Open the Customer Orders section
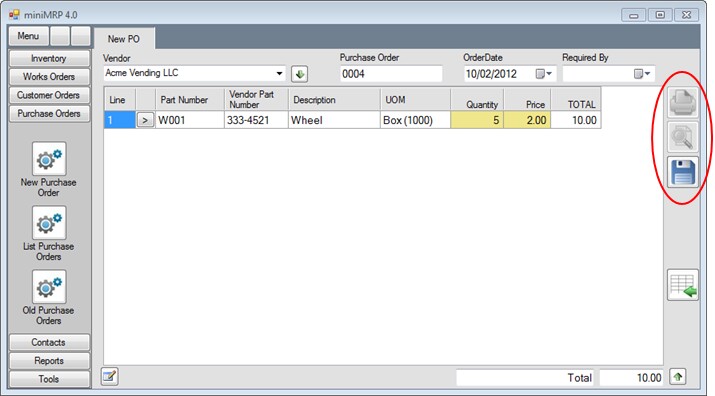The image size is (715, 396). coord(49,95)
